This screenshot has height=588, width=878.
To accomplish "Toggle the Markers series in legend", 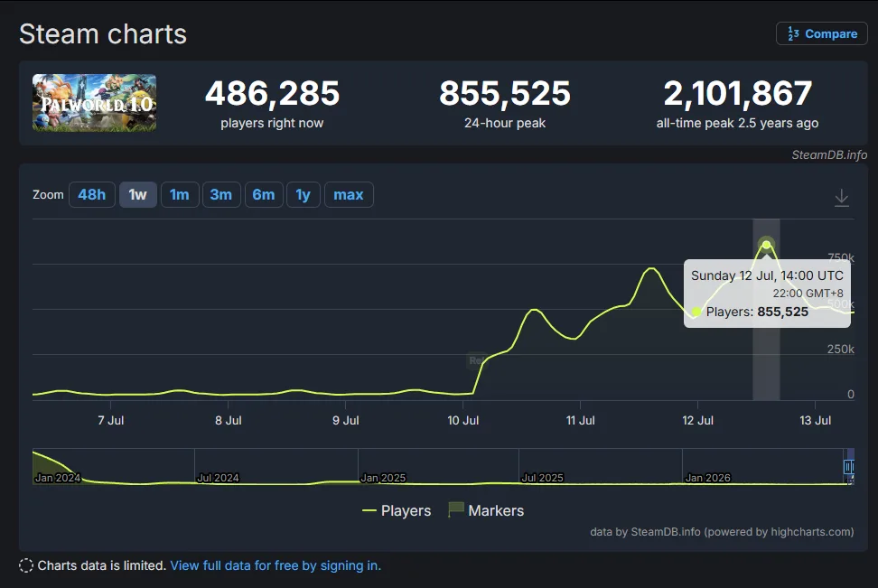I will click(486, 510).
